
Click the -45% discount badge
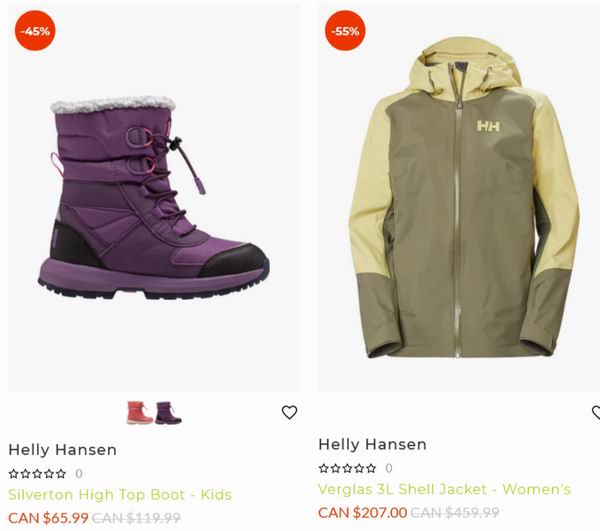[x=35, y=31]
